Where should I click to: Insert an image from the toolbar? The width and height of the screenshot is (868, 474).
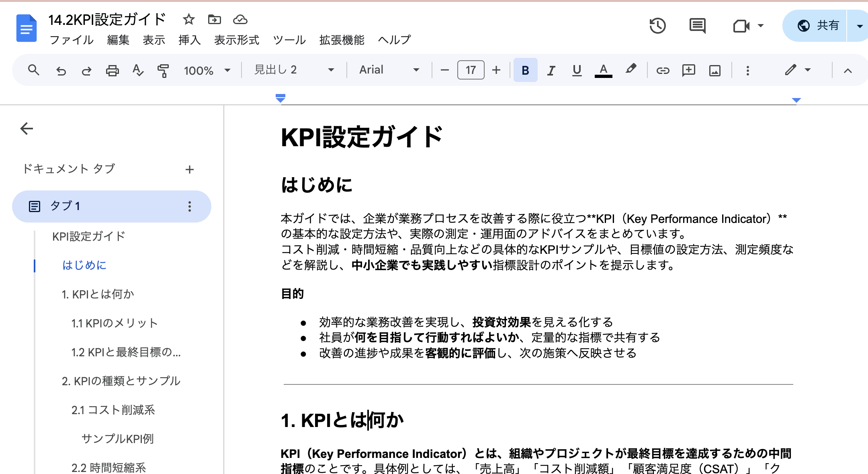pyautogui.click(x=715, y=70)
